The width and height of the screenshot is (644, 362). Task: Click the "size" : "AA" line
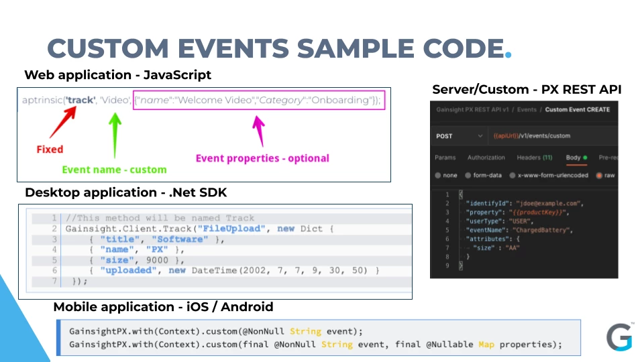point(496,248)
